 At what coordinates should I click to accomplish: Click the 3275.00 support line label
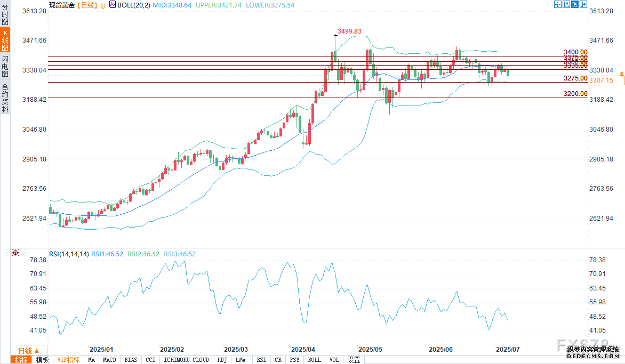click(x=575, y=78)
